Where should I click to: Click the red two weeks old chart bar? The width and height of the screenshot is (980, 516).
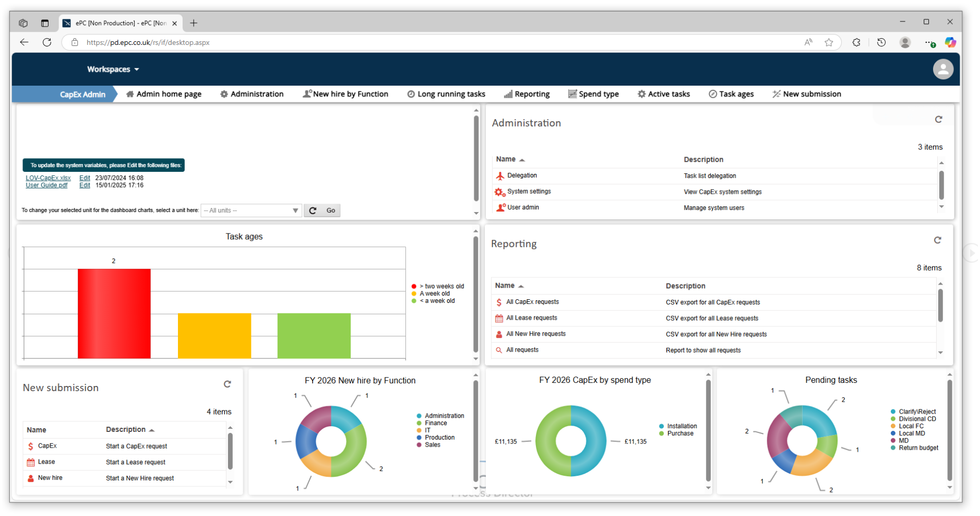(x=114, y=313)
